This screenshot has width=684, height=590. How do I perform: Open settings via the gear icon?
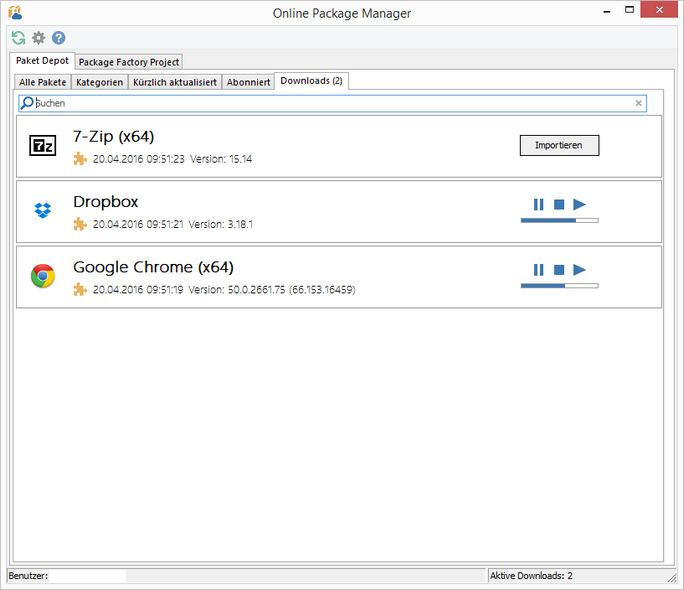point(38,38)
